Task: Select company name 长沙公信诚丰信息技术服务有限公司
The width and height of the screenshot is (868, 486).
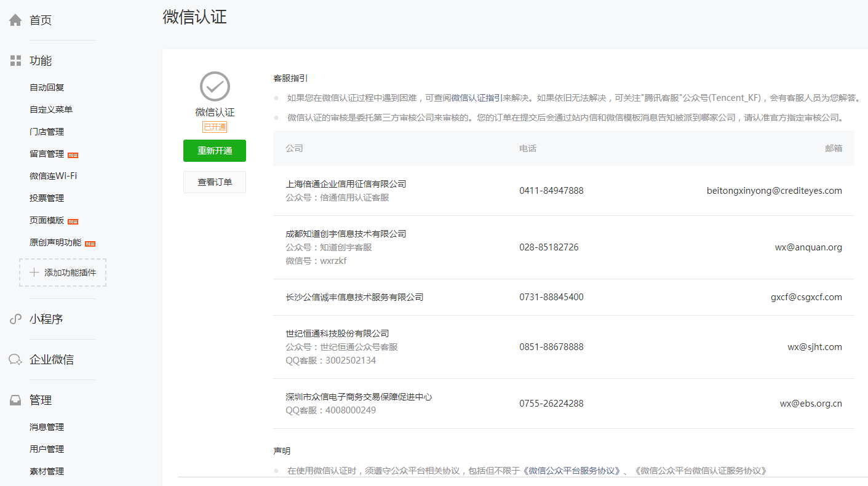Action: click(x=354, y=297)
